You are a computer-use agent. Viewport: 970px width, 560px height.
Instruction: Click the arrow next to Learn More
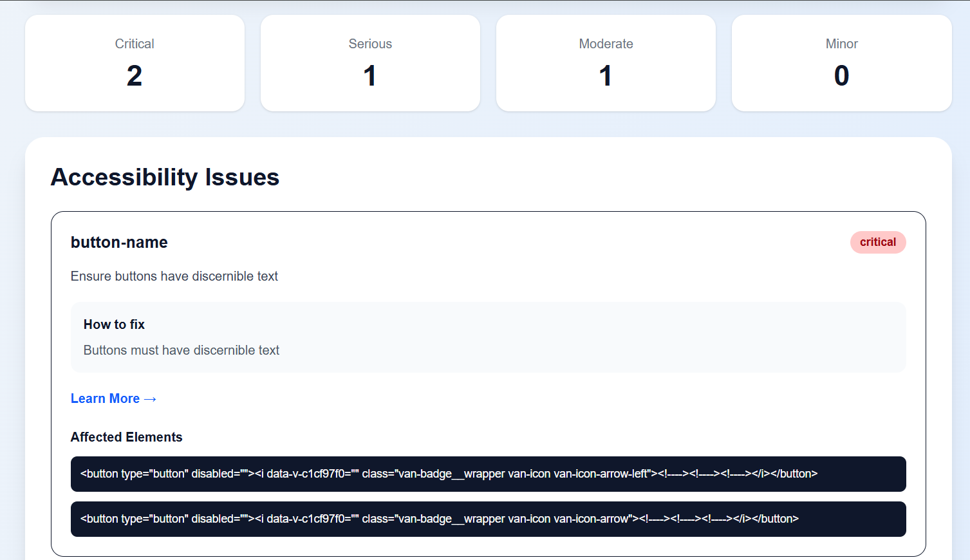150,399
